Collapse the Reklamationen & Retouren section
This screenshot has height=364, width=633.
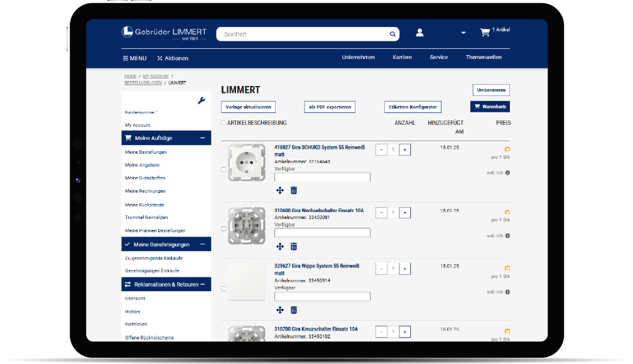tap(202, 284)
